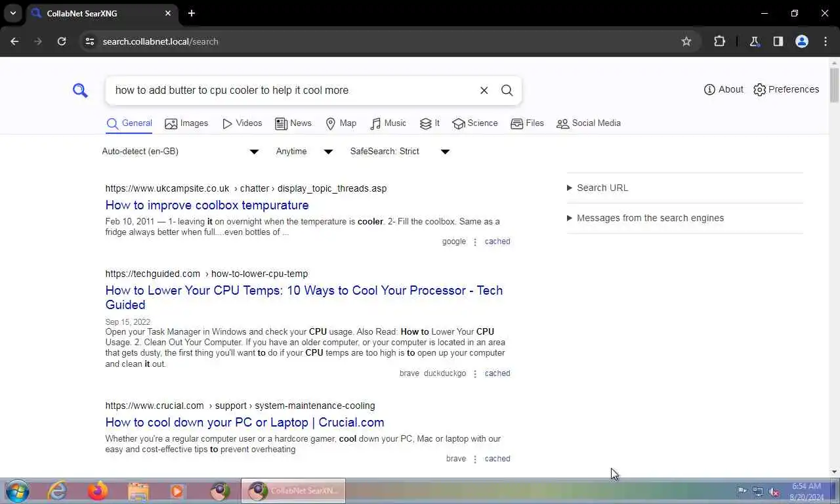Open the Chrome three-dot menu
The height and width of the screenshot is (504, 840).
tap(826, 41)
